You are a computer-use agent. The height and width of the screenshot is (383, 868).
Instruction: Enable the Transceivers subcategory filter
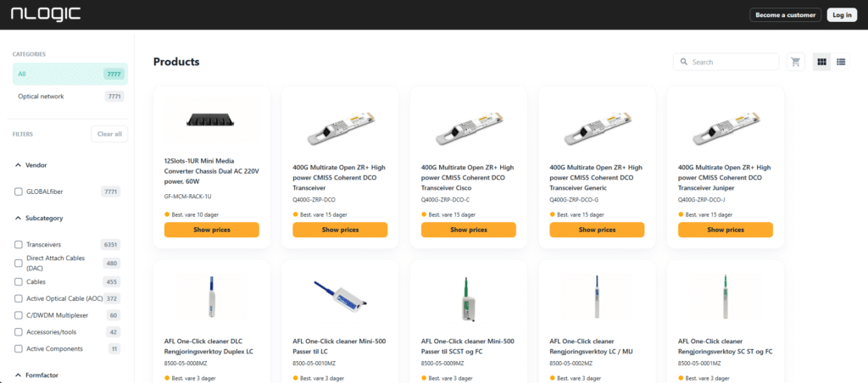point(19,245)
